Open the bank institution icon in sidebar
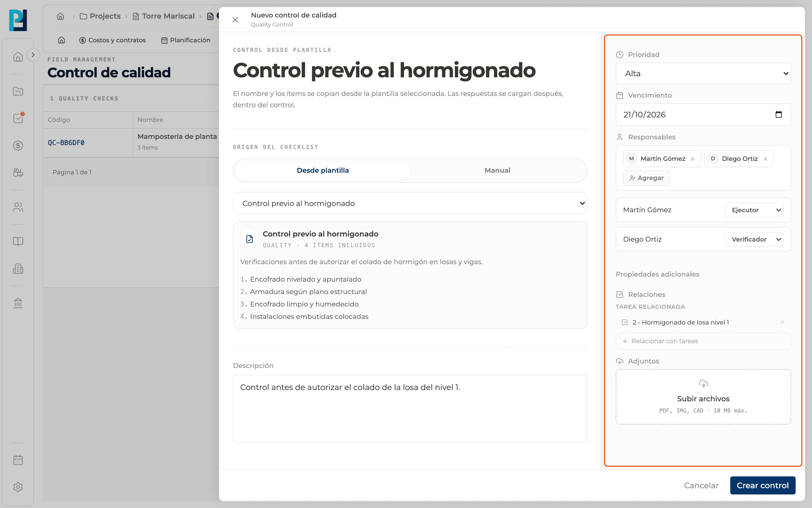 click(18, 303)
